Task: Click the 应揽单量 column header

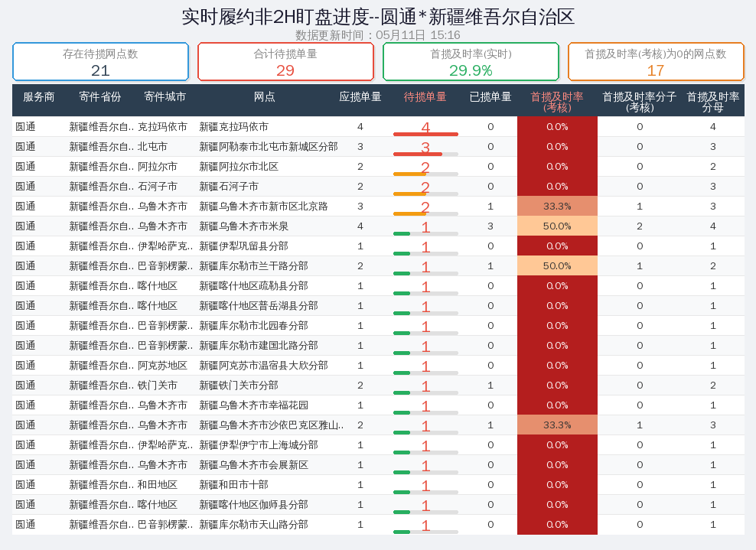Action: 360,97
